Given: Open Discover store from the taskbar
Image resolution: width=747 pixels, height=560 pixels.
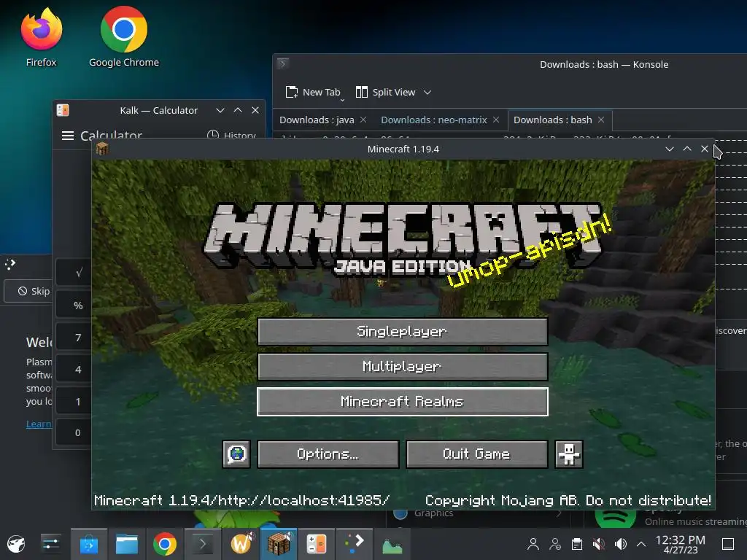Looking at the screenshot, I should coord(88,544).
